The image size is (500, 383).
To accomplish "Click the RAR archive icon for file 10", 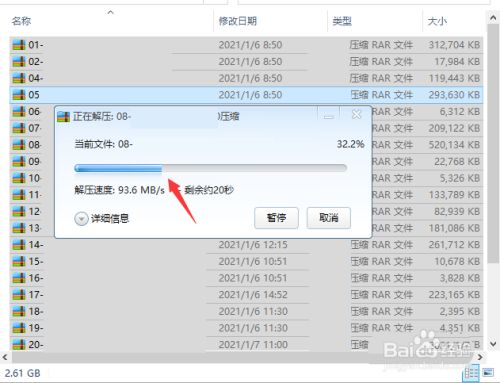I will [19, 178].
